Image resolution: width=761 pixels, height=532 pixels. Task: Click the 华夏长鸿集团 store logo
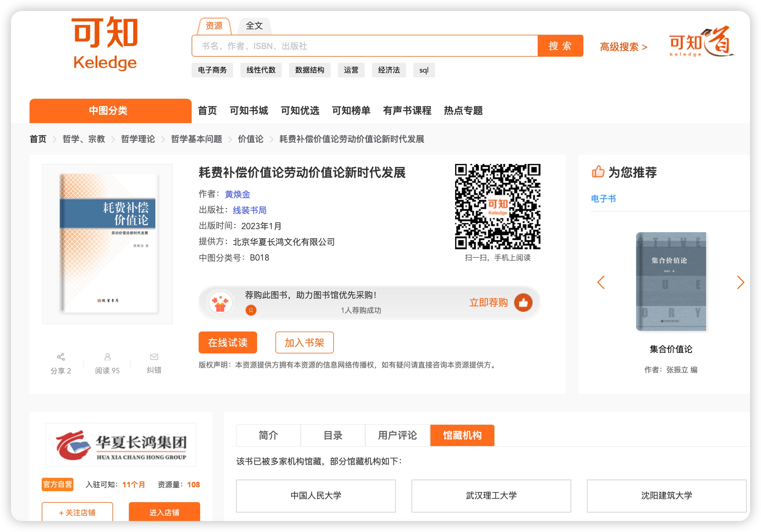click(121, 445)
